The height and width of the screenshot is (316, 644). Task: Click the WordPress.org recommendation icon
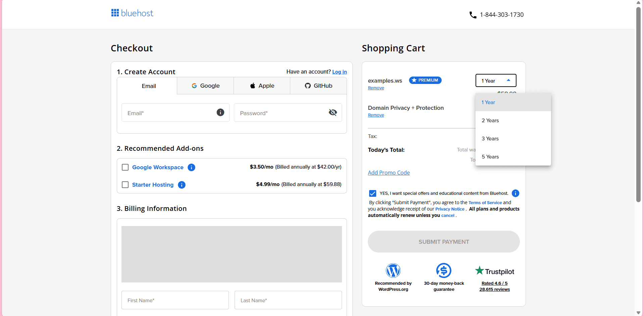coord(393,270)
